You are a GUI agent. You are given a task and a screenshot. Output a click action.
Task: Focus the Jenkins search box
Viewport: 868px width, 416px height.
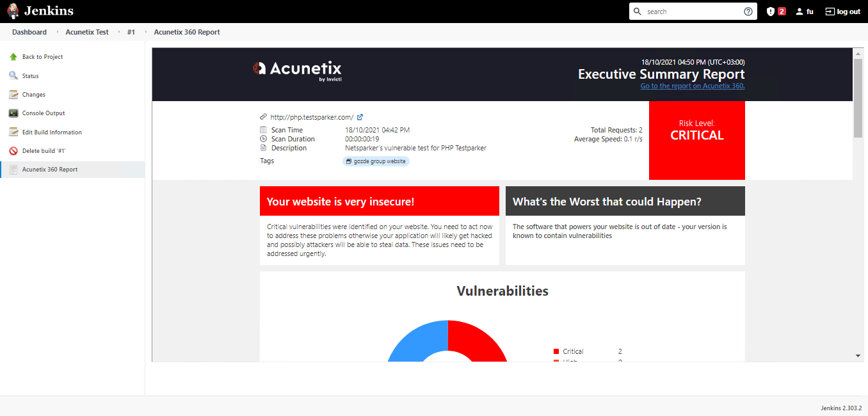click(693, 12)
